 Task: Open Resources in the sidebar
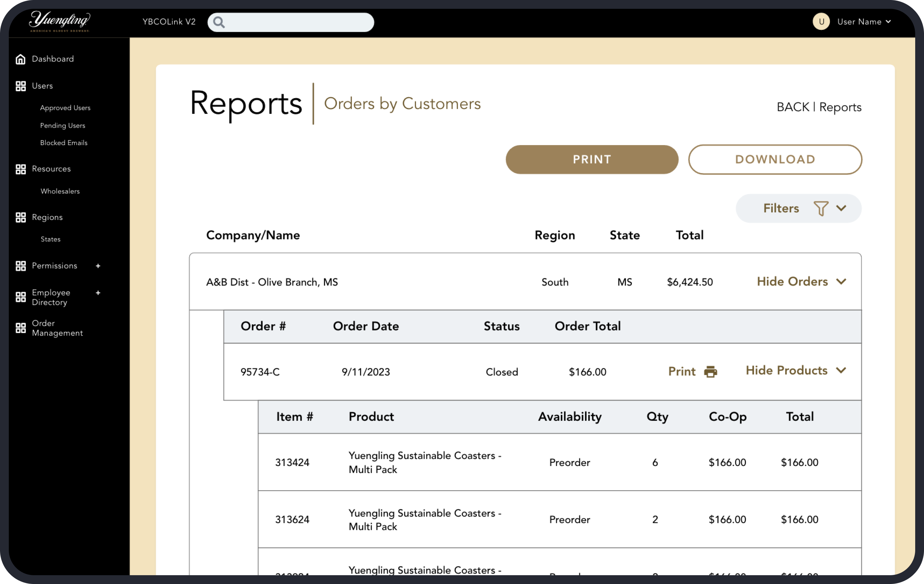point(51,169)
